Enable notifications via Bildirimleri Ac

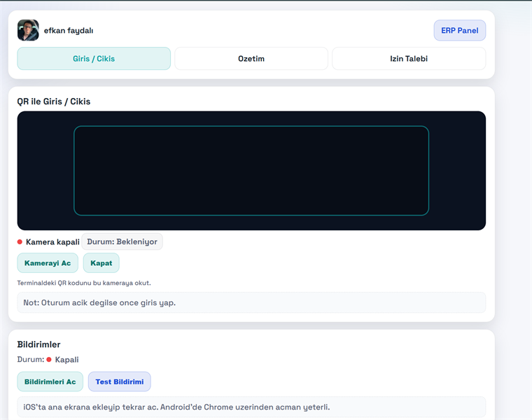click(x=50, y=381)
